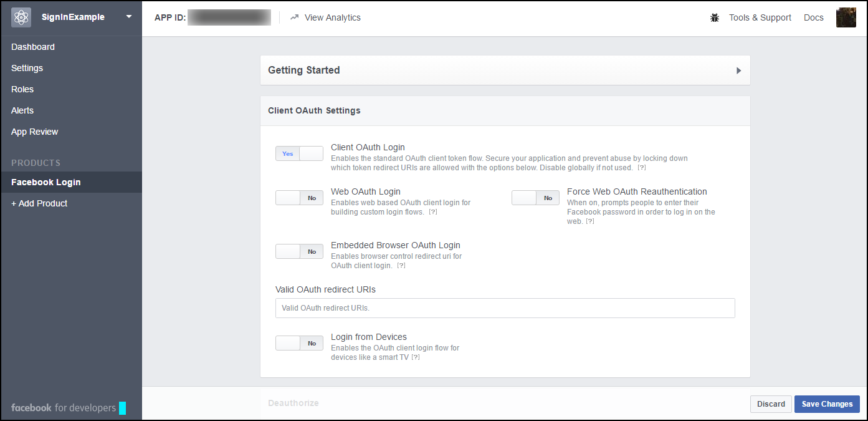The height and width of the screenshot is (421, 868).
Task: Toggle Login from Devices on
Action: tap(299, 343)
